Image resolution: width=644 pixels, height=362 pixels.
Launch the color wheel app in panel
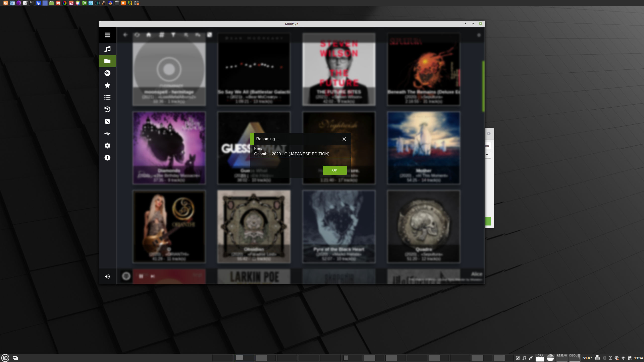coord(64,3)
